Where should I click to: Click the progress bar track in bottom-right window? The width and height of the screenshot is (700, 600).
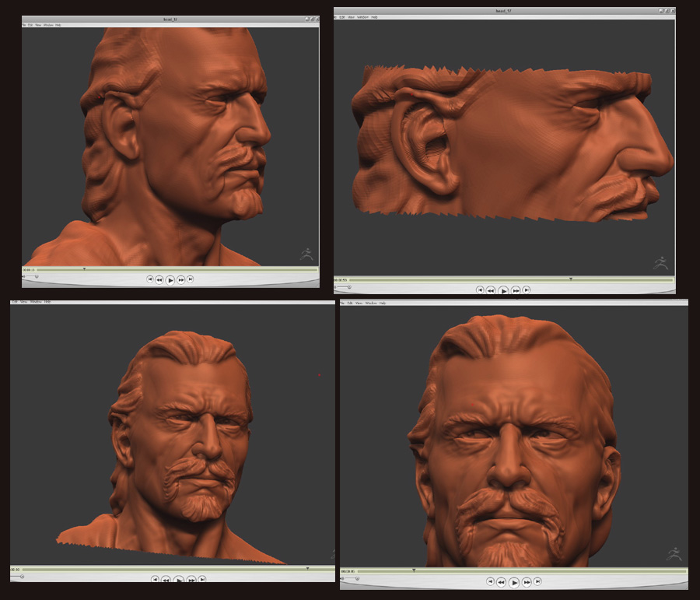522,570
